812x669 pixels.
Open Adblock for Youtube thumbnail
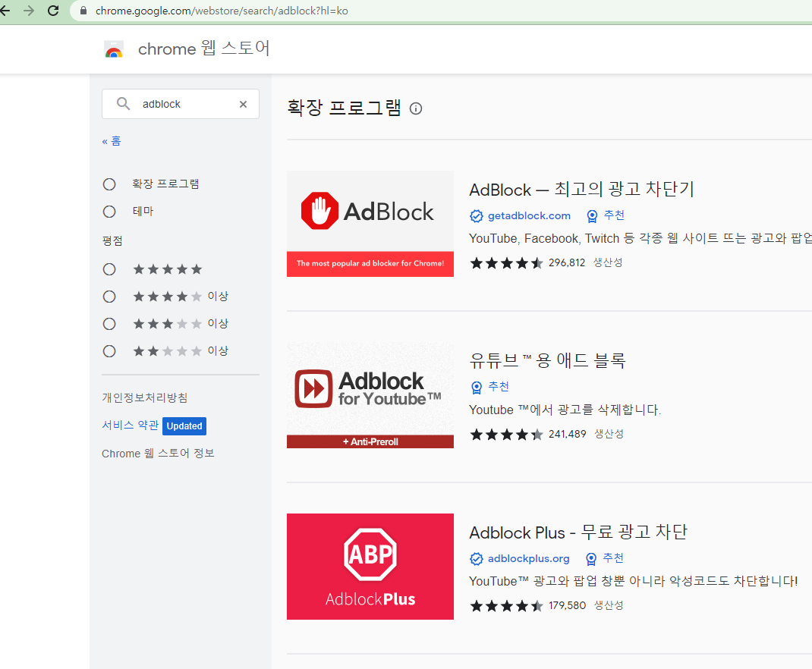370,394
